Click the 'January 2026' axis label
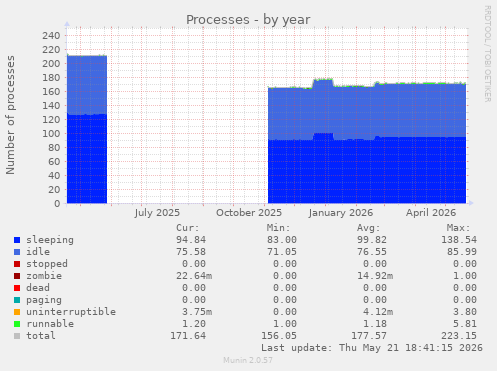 click(341, 213)
